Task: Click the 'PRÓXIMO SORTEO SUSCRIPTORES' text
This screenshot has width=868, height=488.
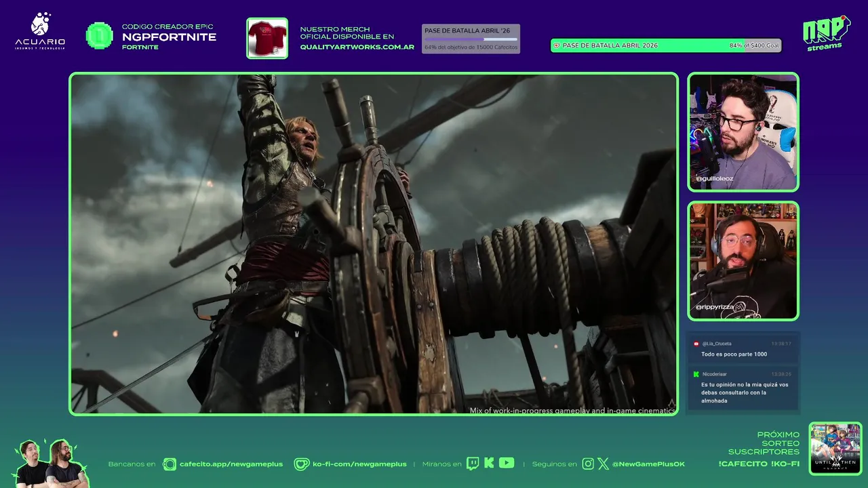Action: point(764,443)
